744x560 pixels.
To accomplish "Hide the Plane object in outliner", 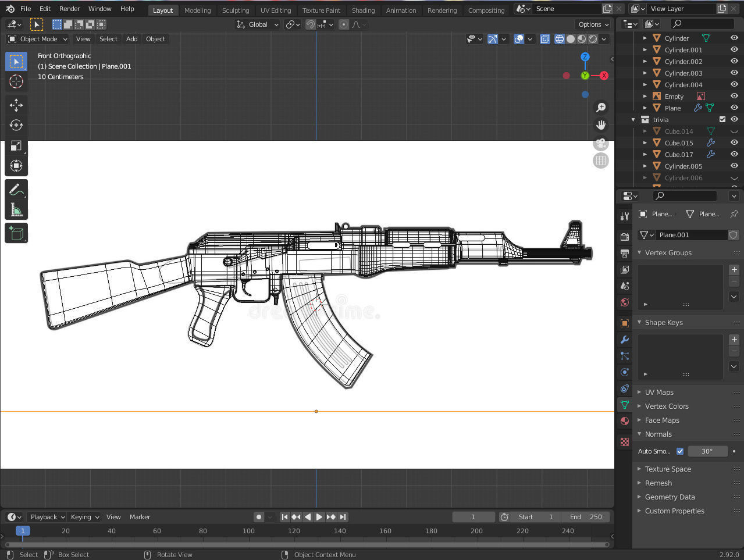I will coord(734,108).
